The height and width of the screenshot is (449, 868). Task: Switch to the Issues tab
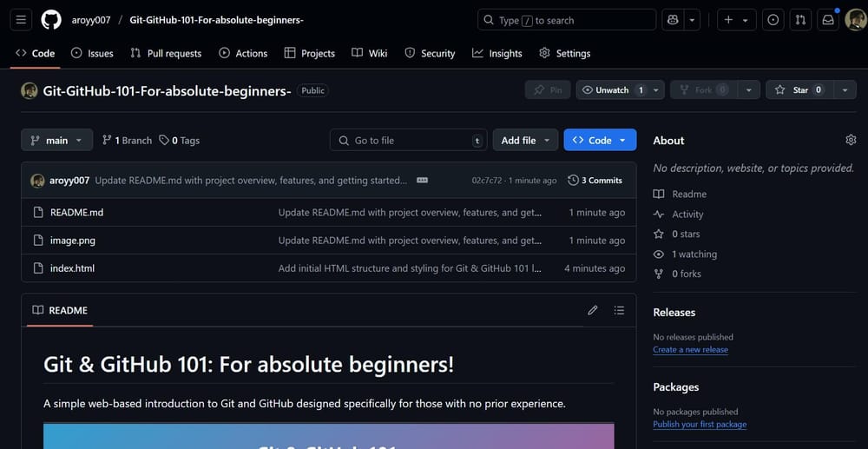93,53
